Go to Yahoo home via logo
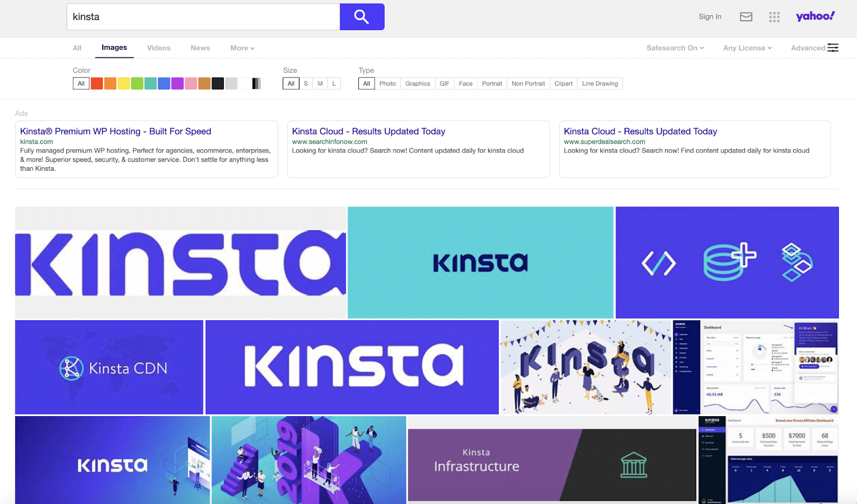 pos(815,16)
